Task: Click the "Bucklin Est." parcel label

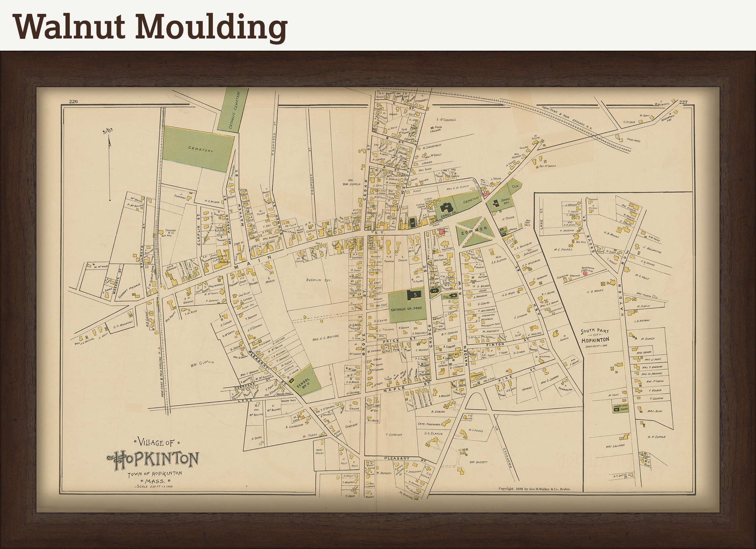Action: (x=319, y=280)
